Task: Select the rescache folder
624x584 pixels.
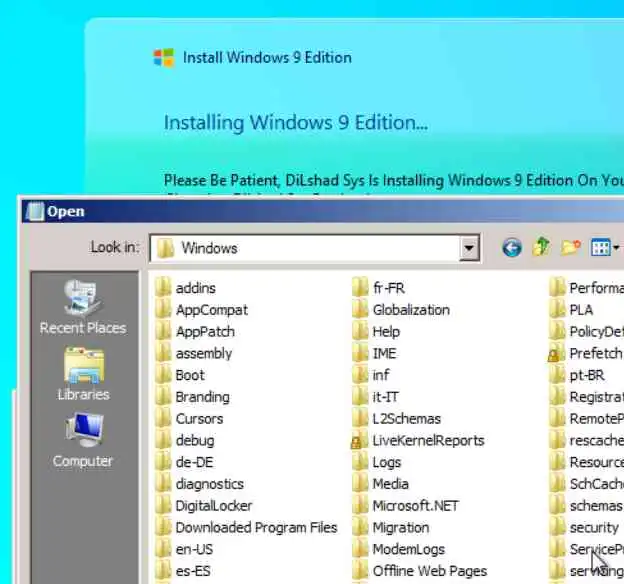Action: click(x=586, y=440)
